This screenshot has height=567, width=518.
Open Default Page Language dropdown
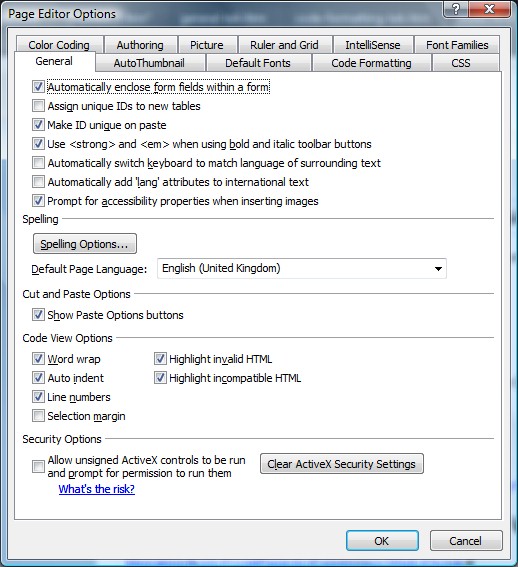pyautogui.click(x=302, y=268)
